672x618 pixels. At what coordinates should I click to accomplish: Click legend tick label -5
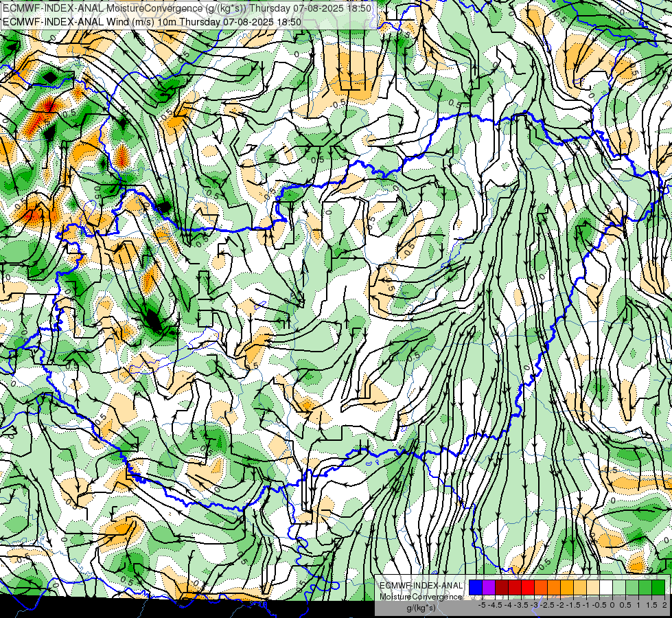pos(482,605)
